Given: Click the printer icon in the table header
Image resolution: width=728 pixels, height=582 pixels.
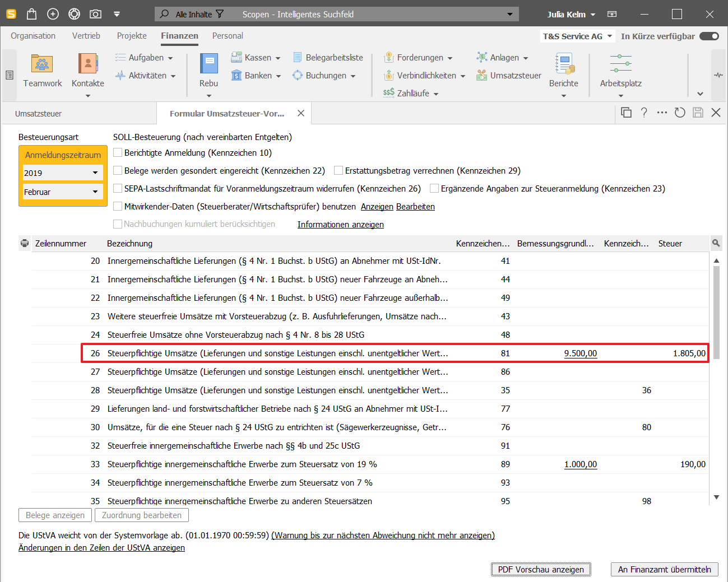Looking at the screenshot, I should (25, 243).
